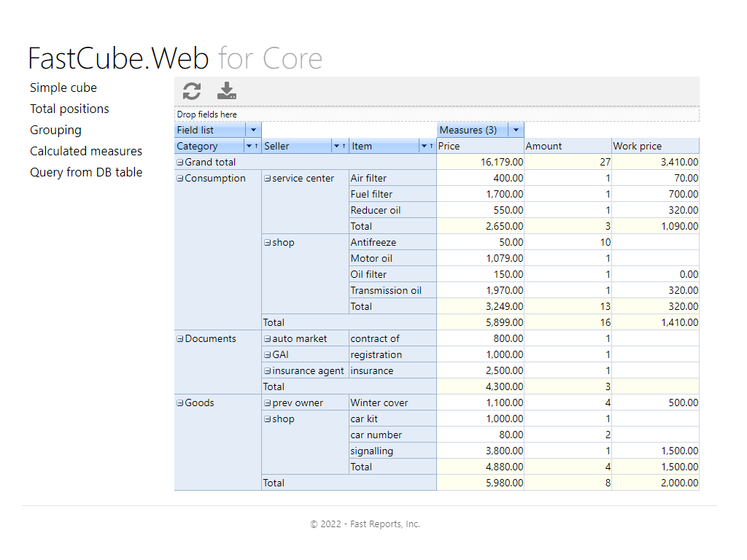Collapse the Documents category group

coord(180,339)
